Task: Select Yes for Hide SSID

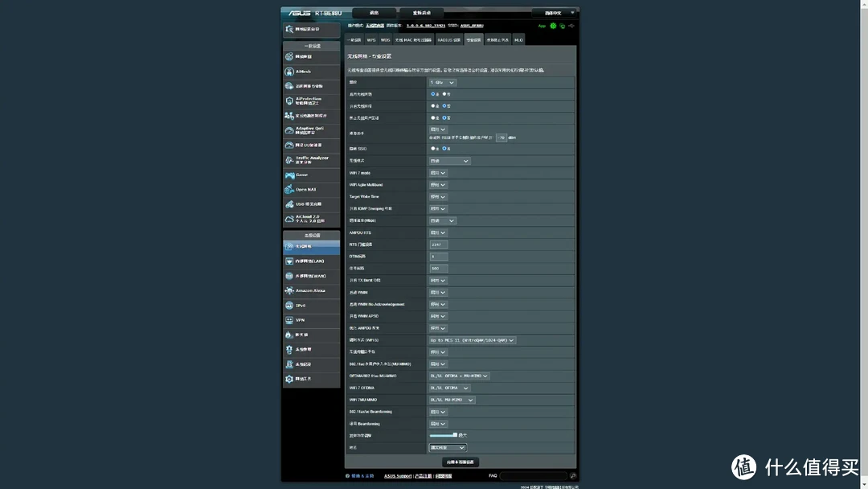Action: pyautogui.click(x=433, y=149)
